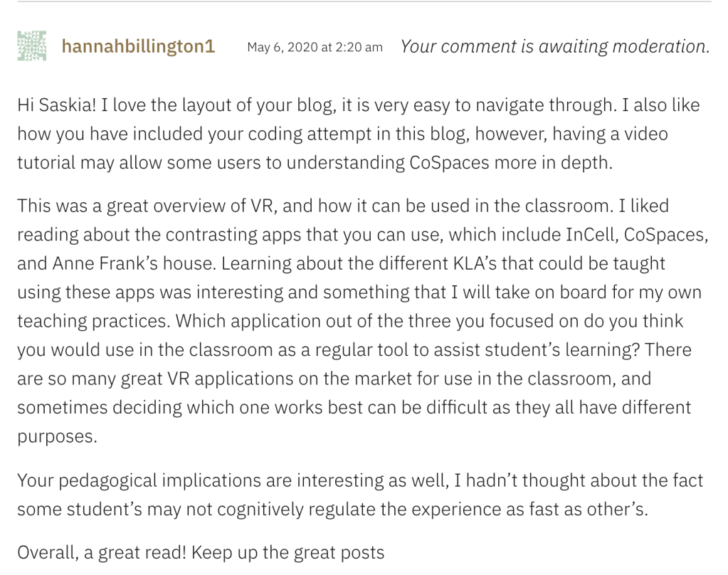Click the May 6, 2020 timestamp permalink
The image size is (728, 575).
[x=315, y=48]
